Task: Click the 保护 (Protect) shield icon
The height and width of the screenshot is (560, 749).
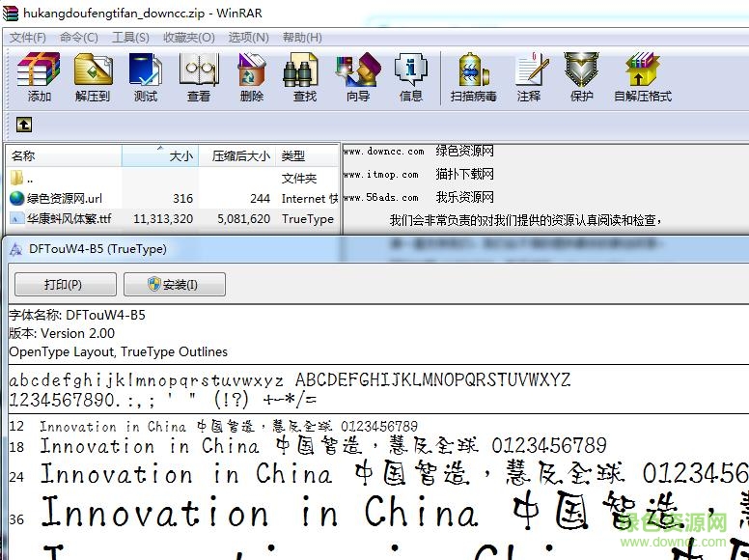Action: pos(581,77)
